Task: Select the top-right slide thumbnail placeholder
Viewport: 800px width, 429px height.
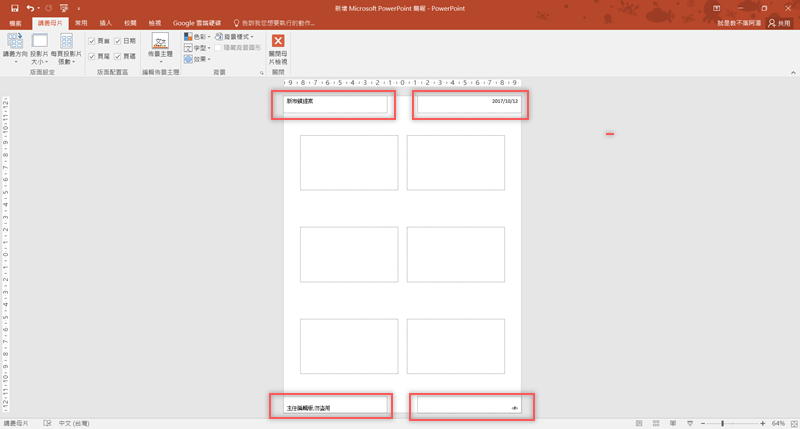Action: click(456, 163)
